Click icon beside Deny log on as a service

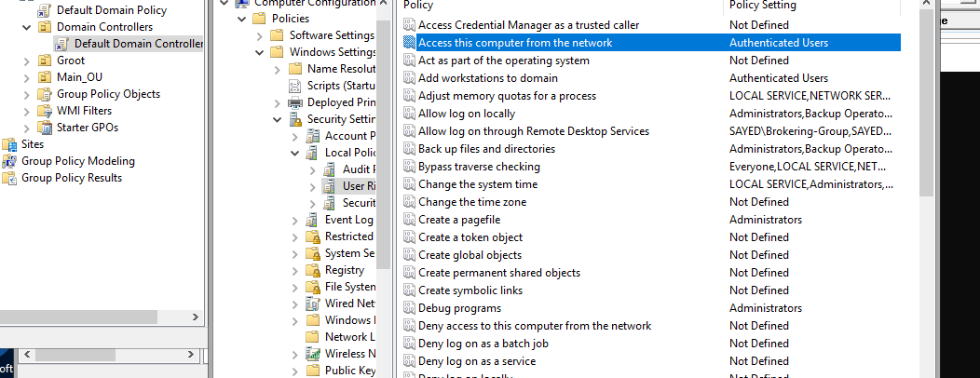409,361
